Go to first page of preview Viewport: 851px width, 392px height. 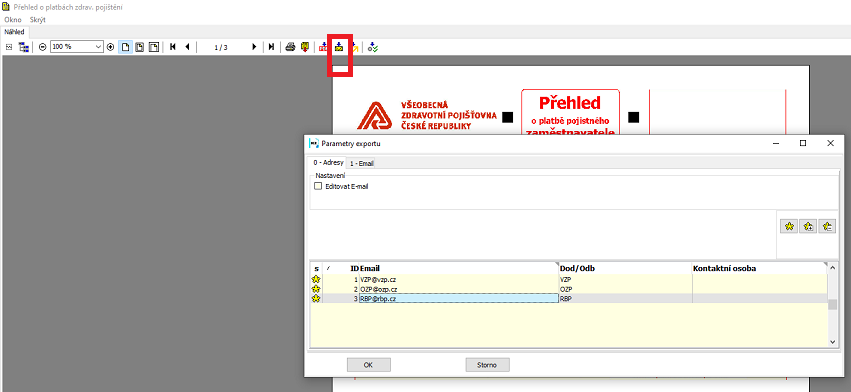(x=173, y=47)
